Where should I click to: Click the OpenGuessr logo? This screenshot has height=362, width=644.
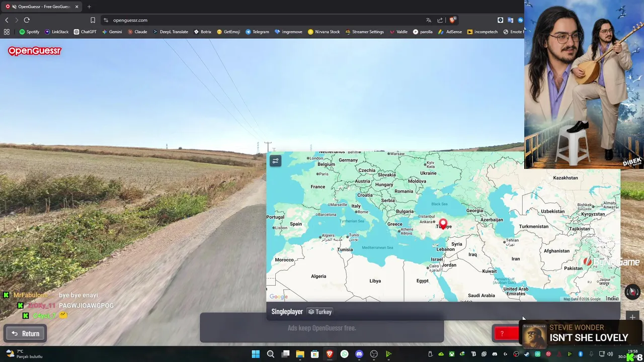click(34, 51)
